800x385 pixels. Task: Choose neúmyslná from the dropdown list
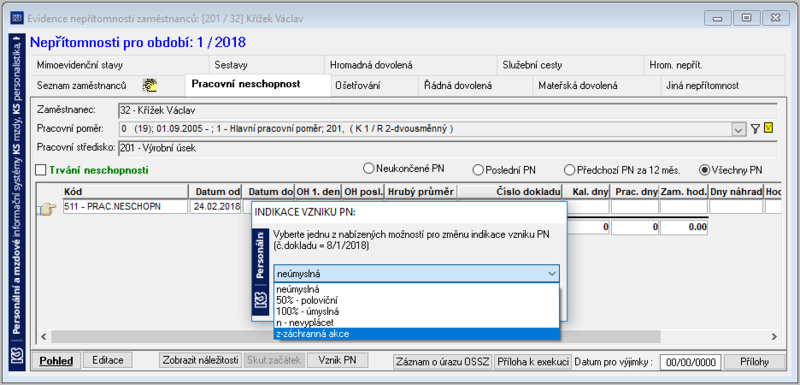(x=416, y=289)
